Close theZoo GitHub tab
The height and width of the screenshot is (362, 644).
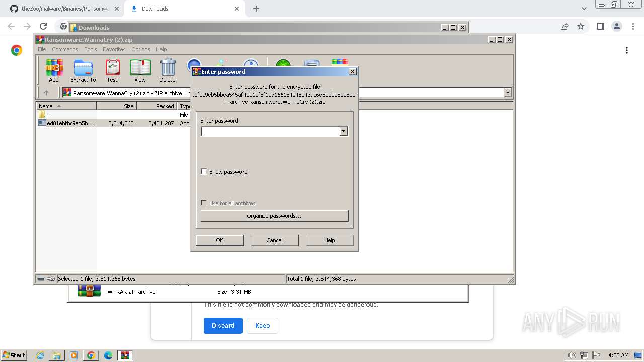tap(117, 9)
